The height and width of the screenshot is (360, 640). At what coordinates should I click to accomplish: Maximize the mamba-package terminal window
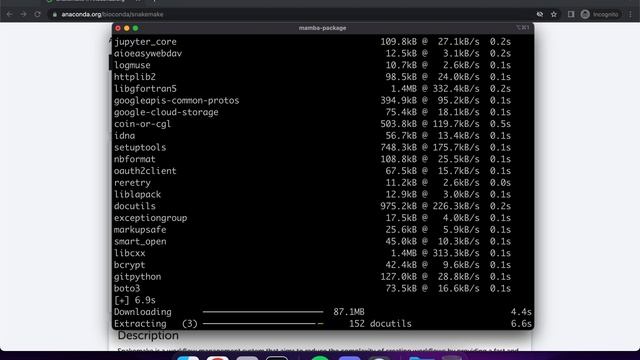pos(136,28)
